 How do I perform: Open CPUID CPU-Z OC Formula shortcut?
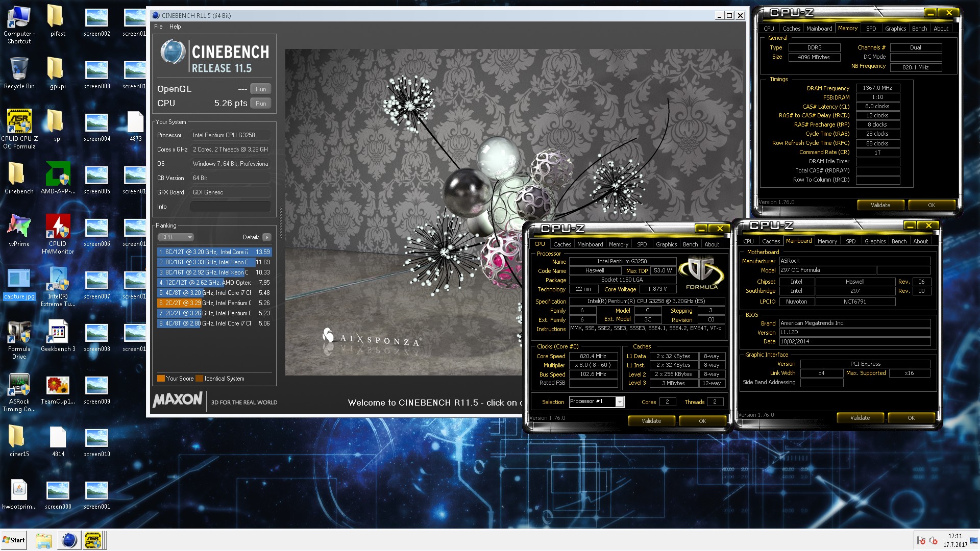point(19,129)
